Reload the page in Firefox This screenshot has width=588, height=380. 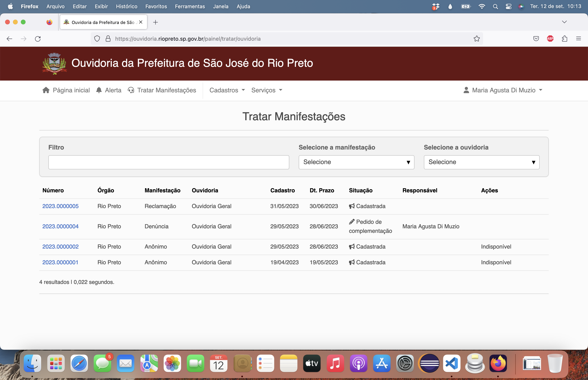tap(38, 39)
